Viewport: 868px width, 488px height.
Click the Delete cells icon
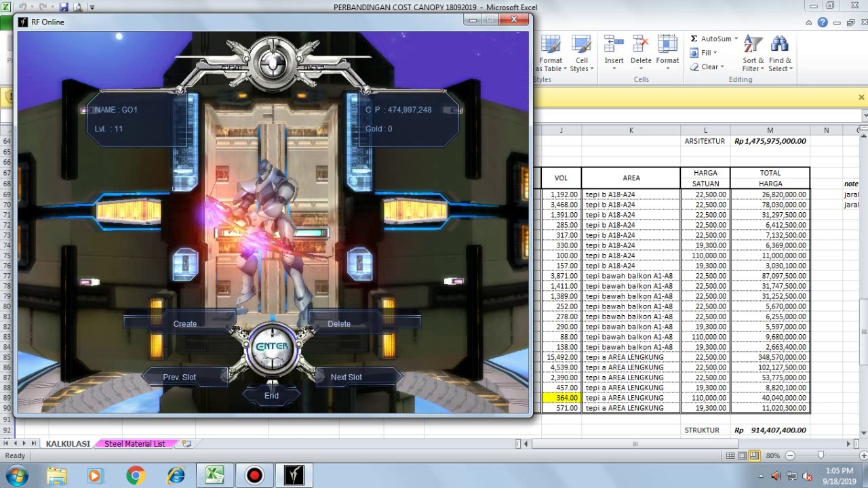tap(641, 45)
